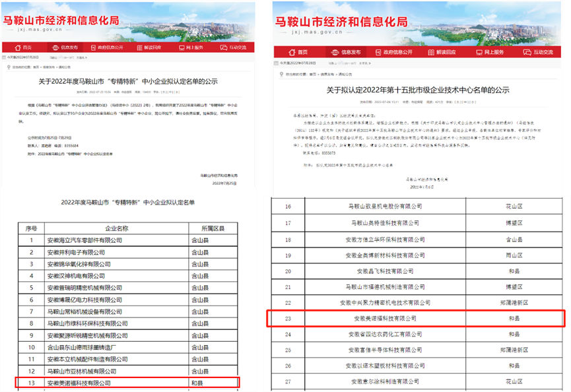Click 信息发布 in the right page breadcrumb
571x392 pixels.
[x=327, y=75]
